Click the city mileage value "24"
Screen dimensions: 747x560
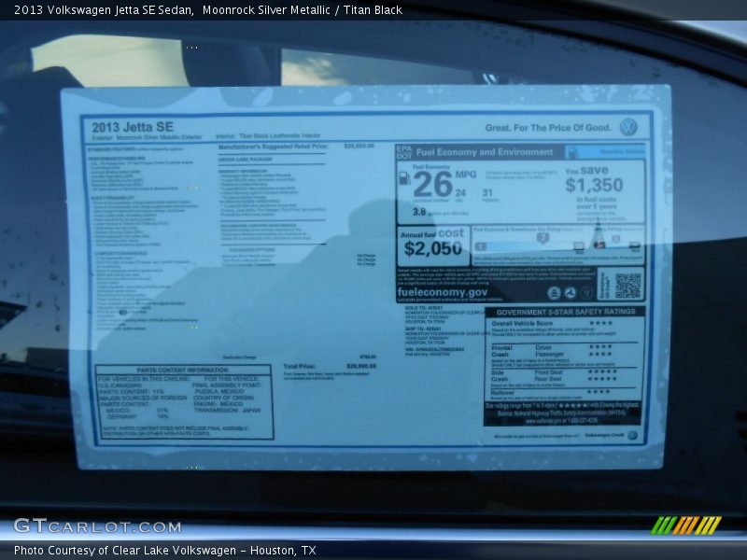click(x=460, y=193)
